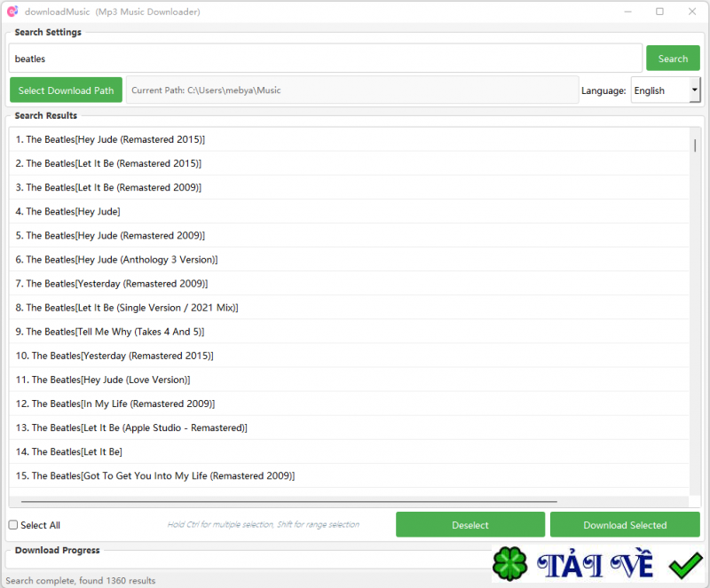The width and height of the screenshot is (710, 588).
Task: Maximize the downloadMusic window
Action: pyautogui.click(x=659, y=12)
